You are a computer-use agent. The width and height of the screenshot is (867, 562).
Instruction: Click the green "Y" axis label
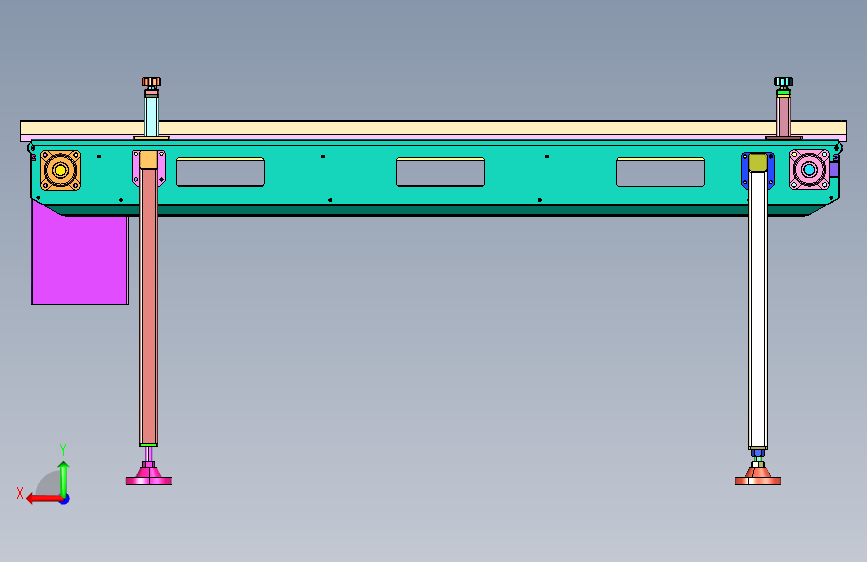[63, 450]
